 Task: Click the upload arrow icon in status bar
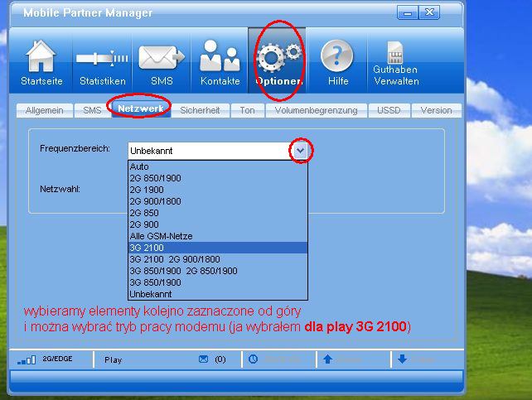(327, 359)
